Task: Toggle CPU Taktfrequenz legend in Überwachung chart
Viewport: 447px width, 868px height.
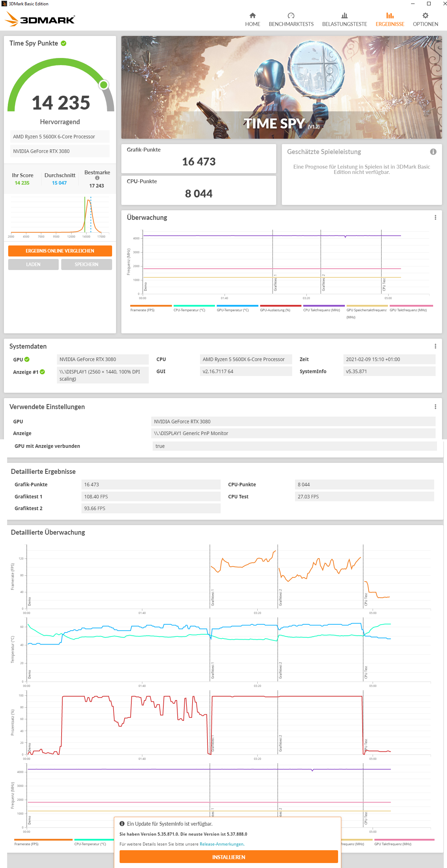Action: (324, 308)
